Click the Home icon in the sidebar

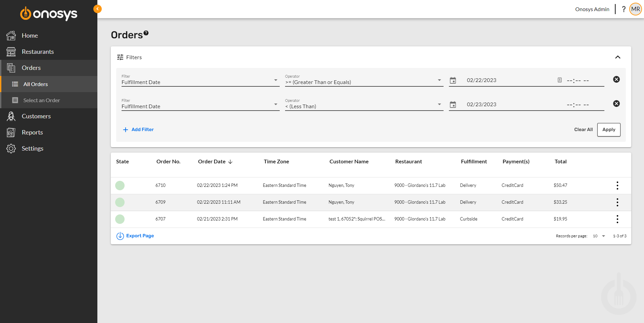pyautogui.click(x=11, y=35)
